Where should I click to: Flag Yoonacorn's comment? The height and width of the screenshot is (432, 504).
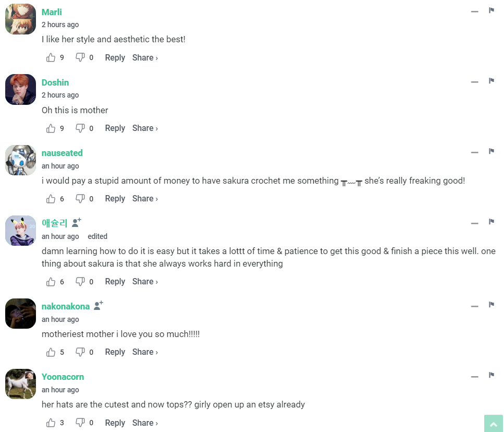coord(491,375)
